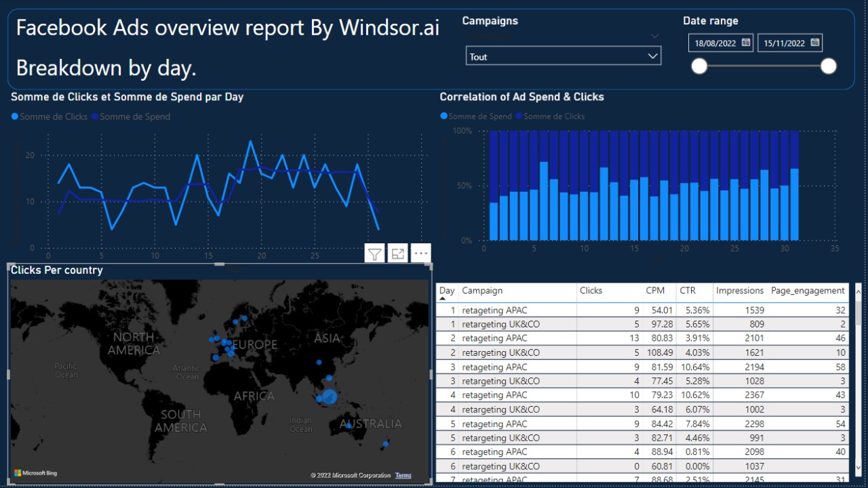Screen dimensions: 868x488
Task: Sort table by CPM column header
Action: pos(655,290)
